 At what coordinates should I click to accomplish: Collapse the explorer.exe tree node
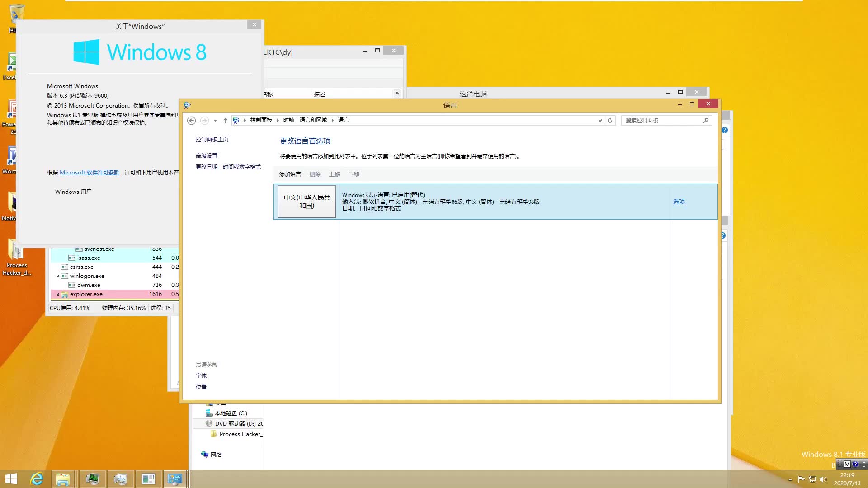pos(58,294)
